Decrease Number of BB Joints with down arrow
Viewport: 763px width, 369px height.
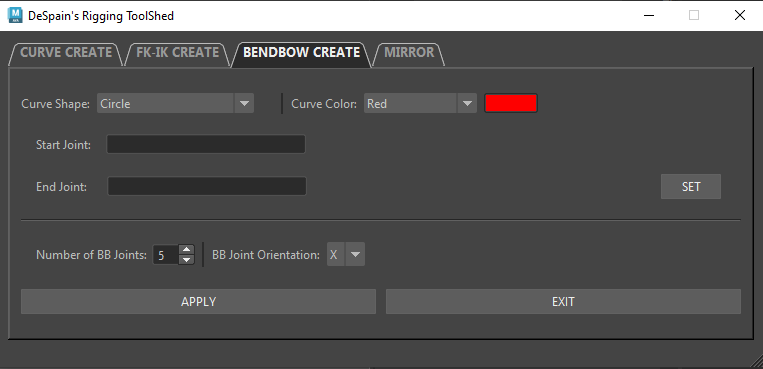click(186, 260)
